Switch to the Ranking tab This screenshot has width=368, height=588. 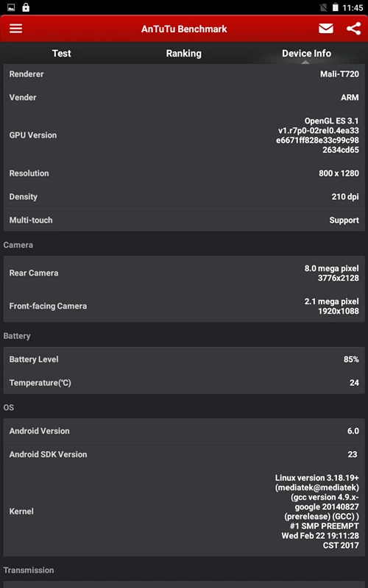[183, 53]
